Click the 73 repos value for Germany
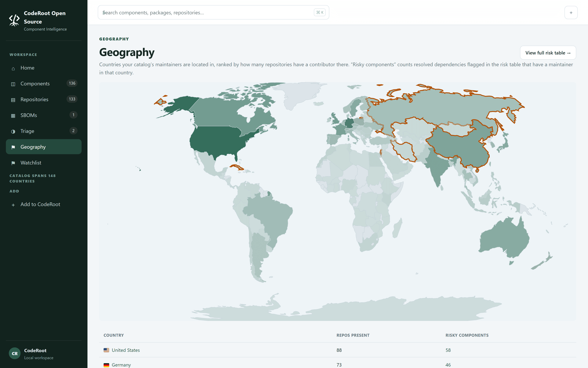Image resolution: width=588 pixels, height=368 pixels. [x=339, y=365]
